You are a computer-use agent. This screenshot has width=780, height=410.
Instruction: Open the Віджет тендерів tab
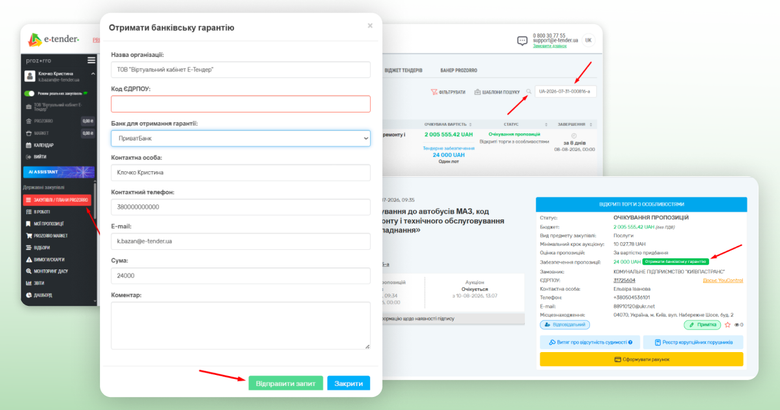click(x=403, y=71)
